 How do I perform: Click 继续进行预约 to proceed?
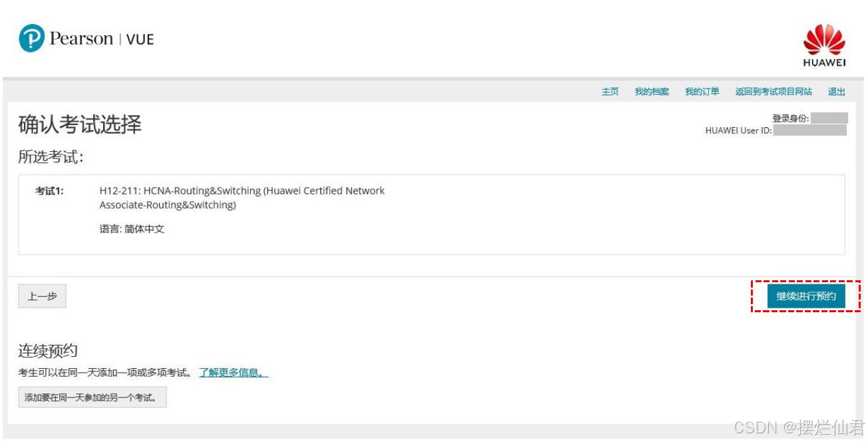pyautogui.click(x=806, y=296)
